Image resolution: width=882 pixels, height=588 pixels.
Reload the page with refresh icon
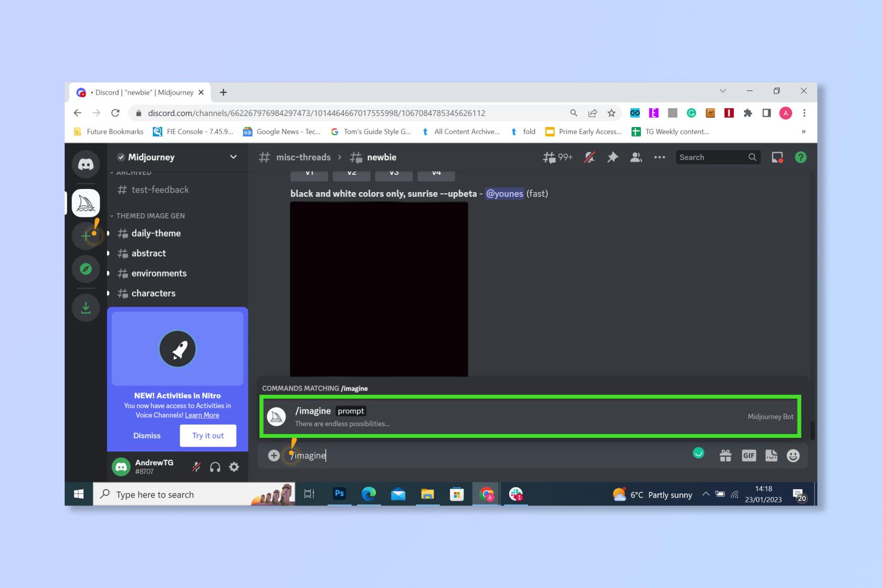pyautogui.click(x=115, y=113)
